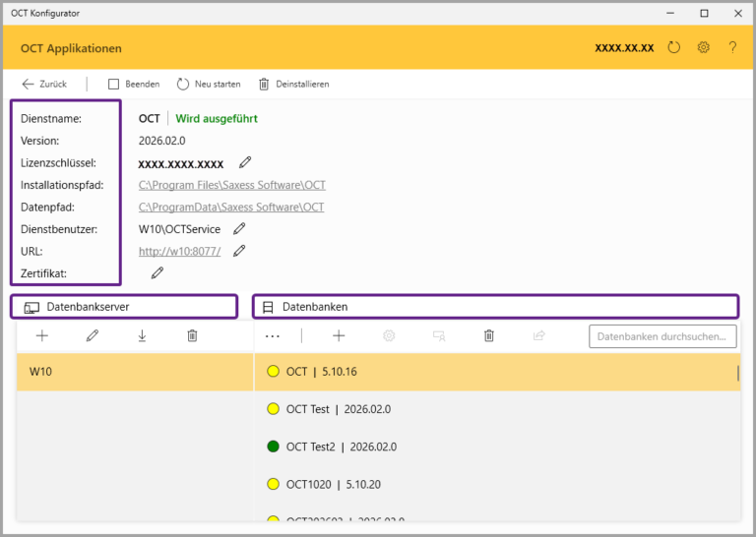Edit the URL using its pencil icon

pos(239,251)
